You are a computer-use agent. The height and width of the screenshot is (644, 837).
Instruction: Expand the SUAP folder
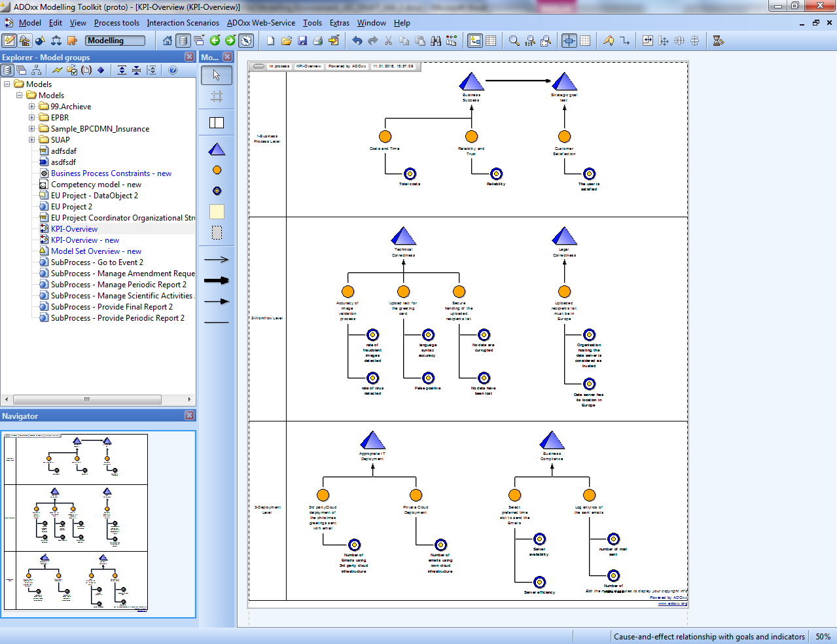pos(31,140)
